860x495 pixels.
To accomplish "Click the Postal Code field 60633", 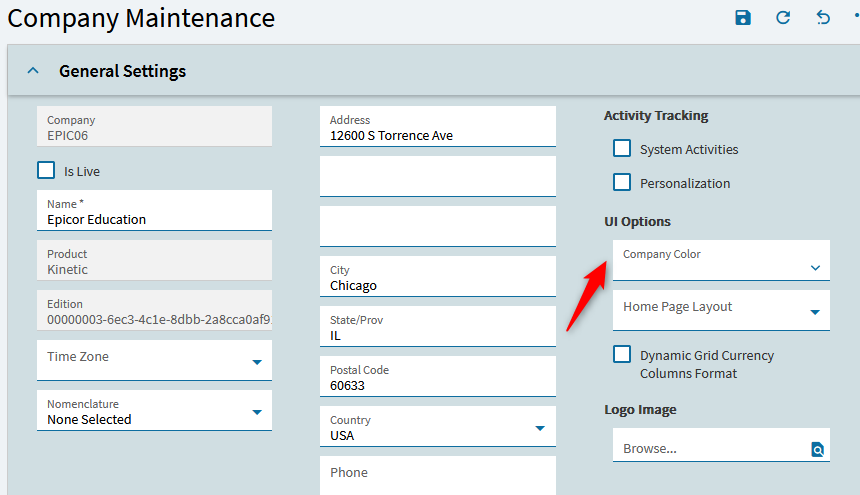I will (x=438, y=377).
